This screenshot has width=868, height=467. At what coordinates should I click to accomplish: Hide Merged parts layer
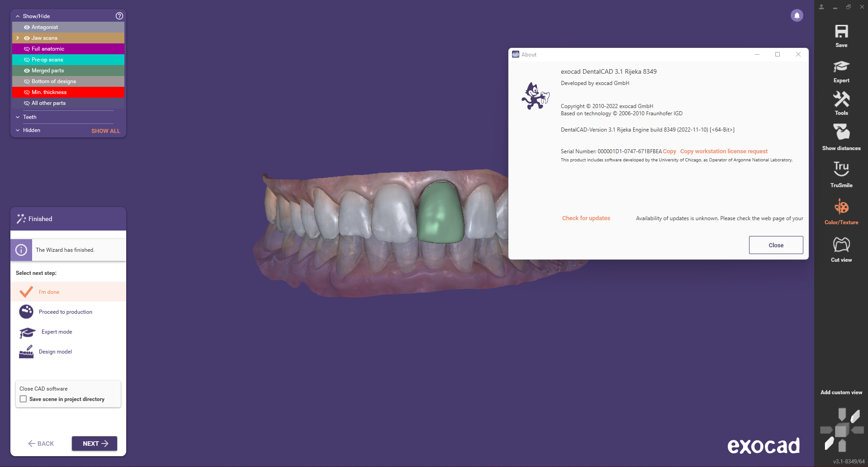coord(27,71)
